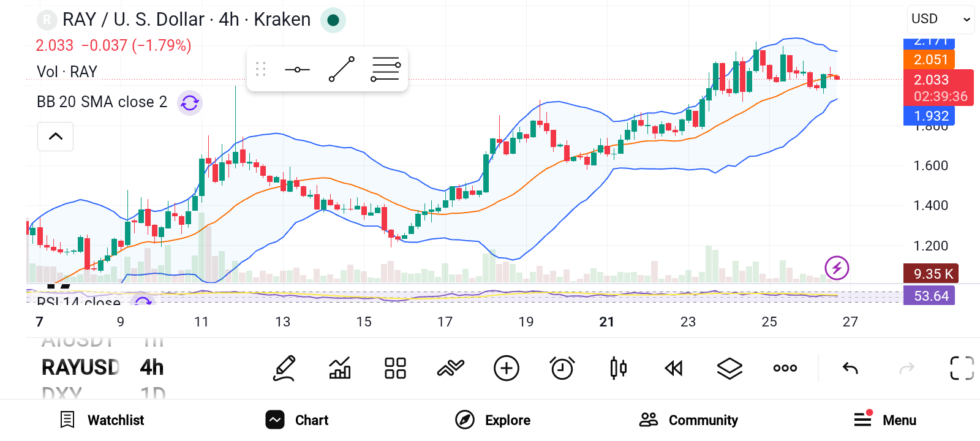The height and width of the screenshot is (441, 980).
Task: Open the layout grid icon
Action: [395, 368]
